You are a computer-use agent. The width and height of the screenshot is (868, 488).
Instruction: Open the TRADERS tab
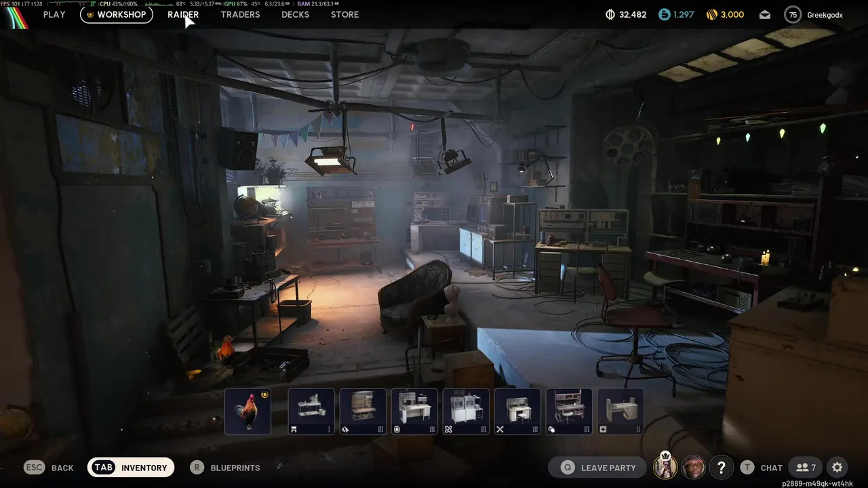pyautogui.click(x=240, y=14)
